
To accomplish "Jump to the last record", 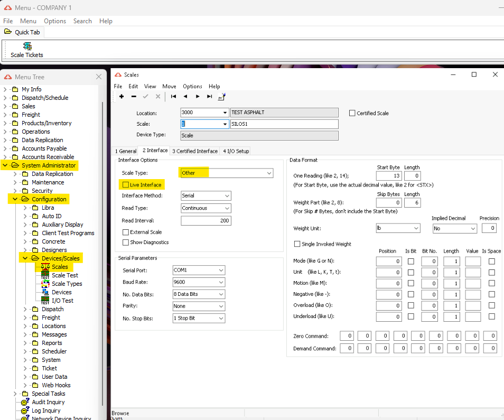I will (210, 96).
